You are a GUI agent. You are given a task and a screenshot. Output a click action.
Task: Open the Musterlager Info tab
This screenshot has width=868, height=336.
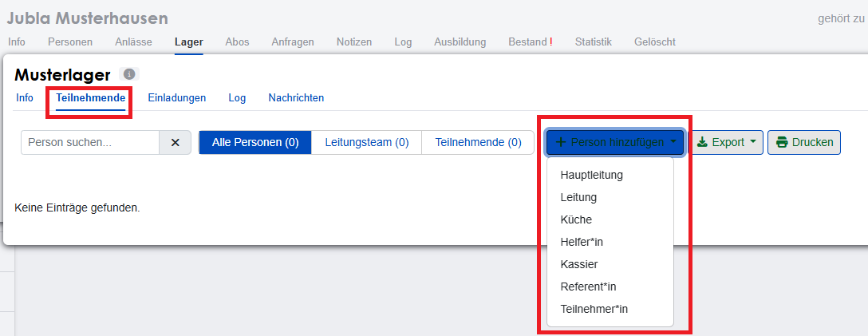[25, 98]
